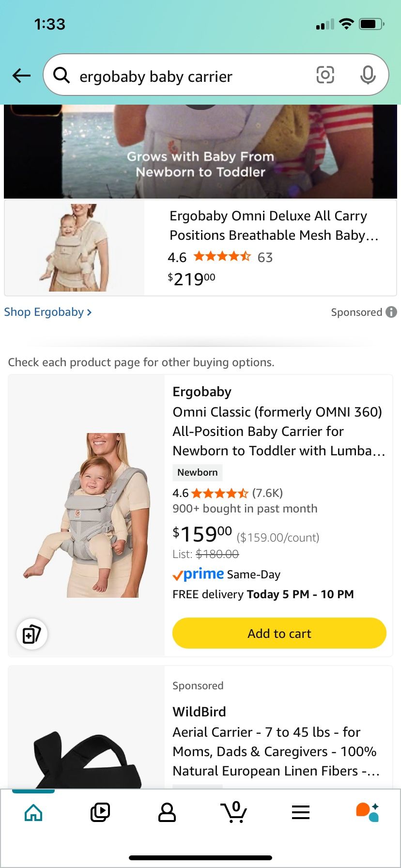Open the Omni Classic carrier product image
The image size is (401, 868).
coord(86,515)
